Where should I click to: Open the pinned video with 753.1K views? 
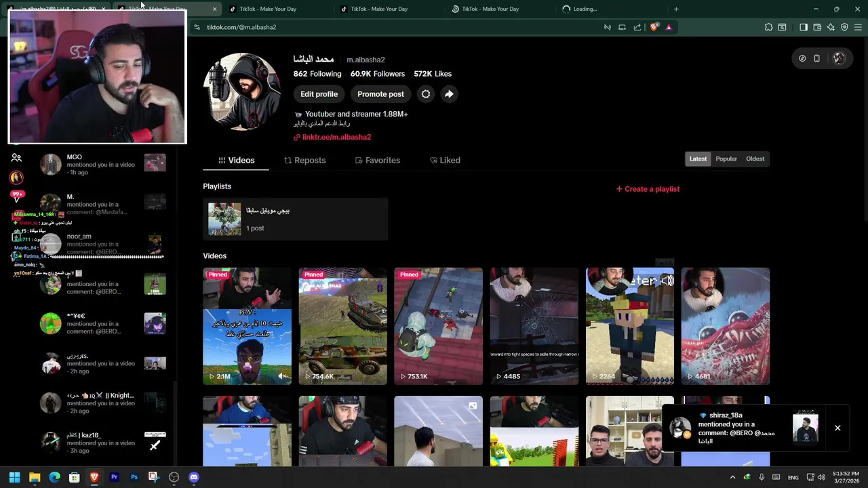click(438, 326)
